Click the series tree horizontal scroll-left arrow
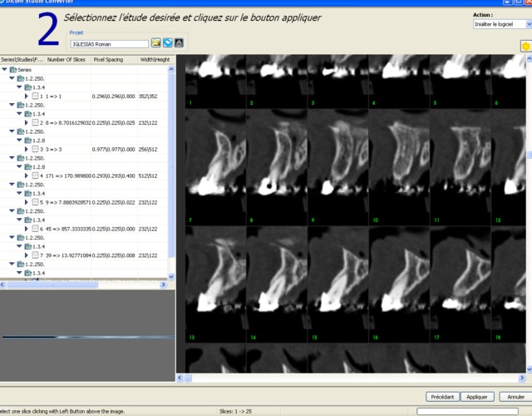The image size is (532, 416). tap(2, 285)
